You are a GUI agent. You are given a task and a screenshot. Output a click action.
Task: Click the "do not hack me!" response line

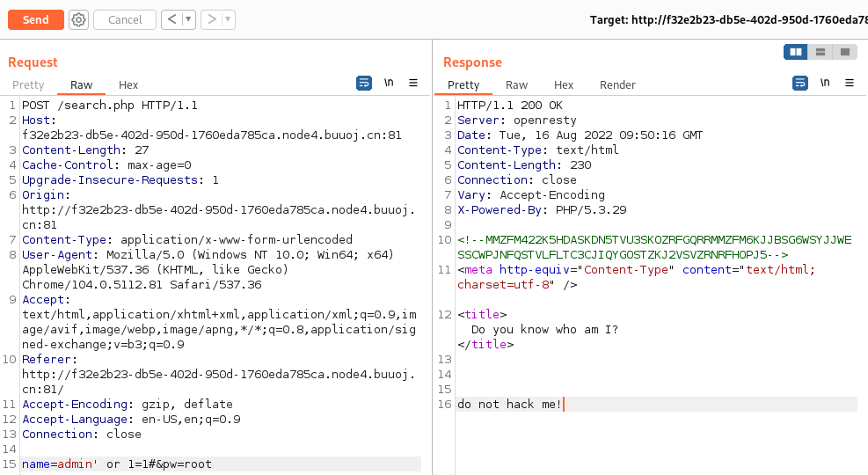[x=508, y=404]
